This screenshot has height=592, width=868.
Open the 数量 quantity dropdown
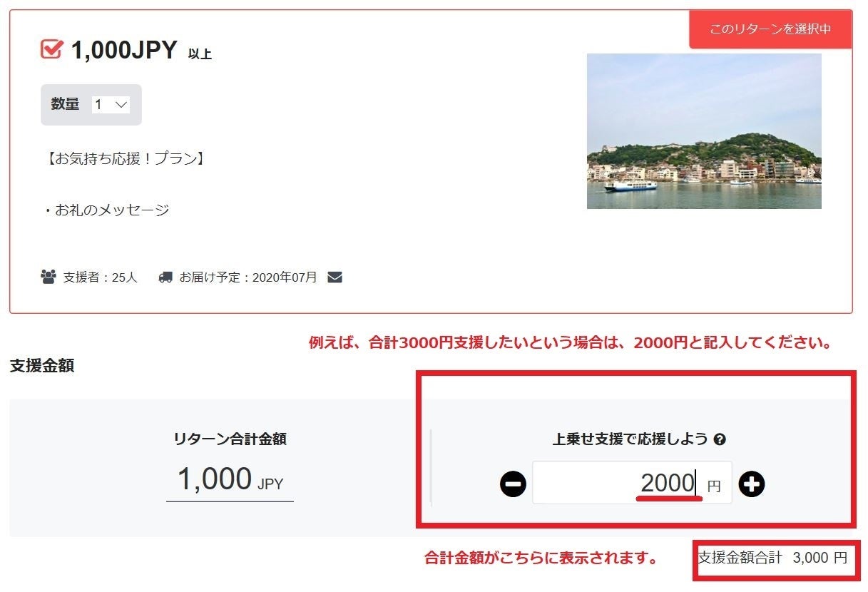click(111, 105)
